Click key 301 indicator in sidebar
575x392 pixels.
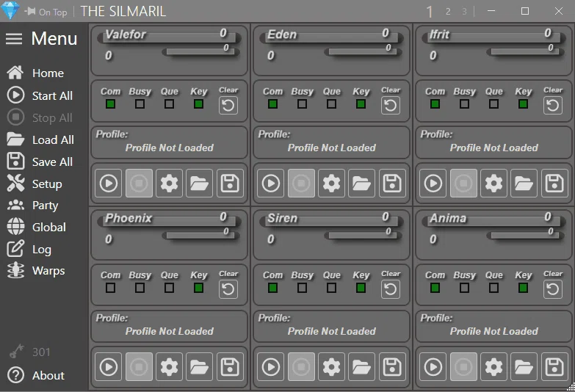29,352
